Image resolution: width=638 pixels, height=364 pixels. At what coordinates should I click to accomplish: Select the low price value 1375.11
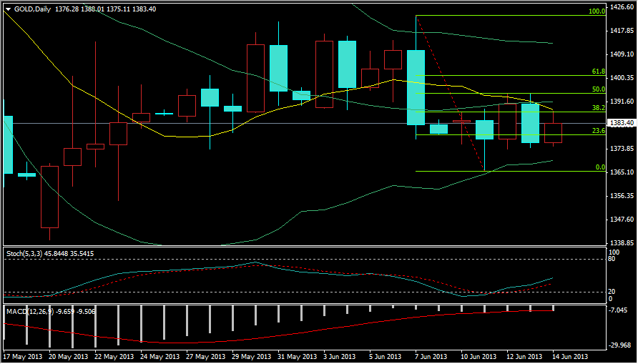coord(119,9)
